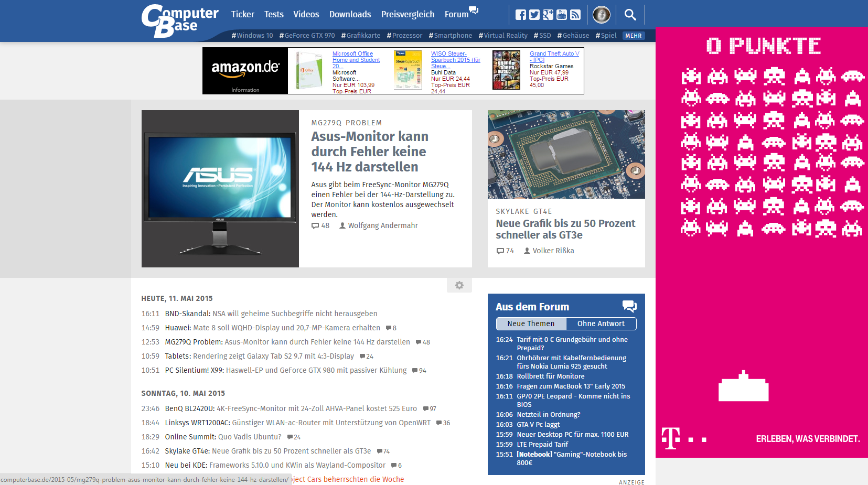Open Linksys WRT1200AC news item
The width and height of the screenshot is (868, 485).
[298, 423]
